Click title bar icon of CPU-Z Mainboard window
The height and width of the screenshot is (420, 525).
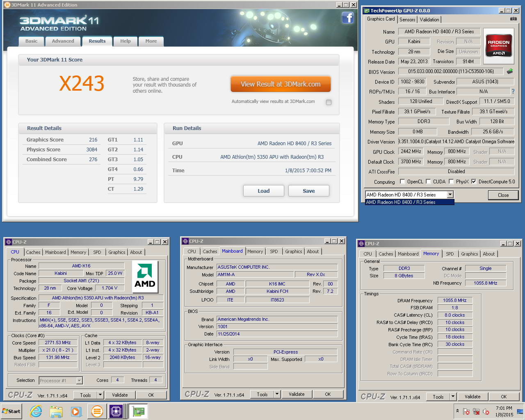coord(185,241)
